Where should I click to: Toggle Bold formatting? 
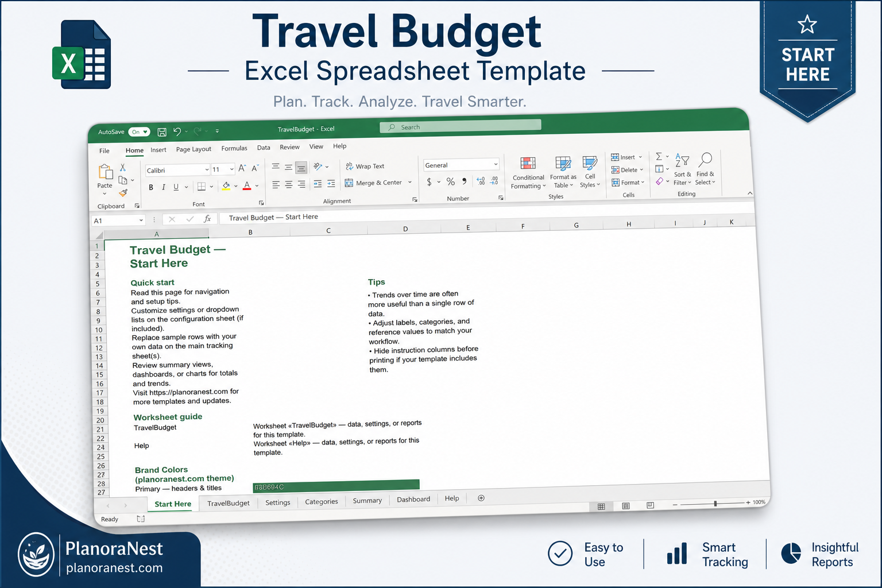151,187
